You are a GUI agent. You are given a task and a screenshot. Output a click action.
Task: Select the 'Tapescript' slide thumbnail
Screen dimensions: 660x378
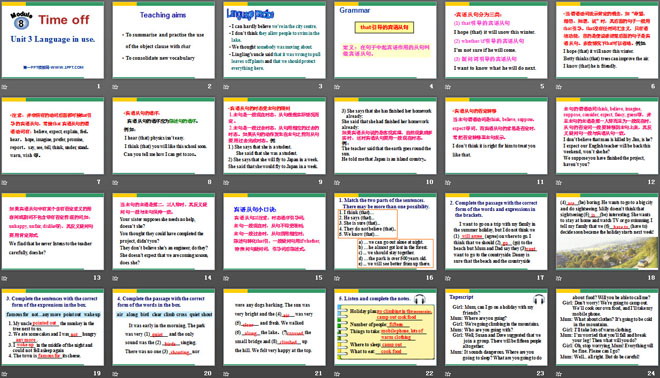496,327
